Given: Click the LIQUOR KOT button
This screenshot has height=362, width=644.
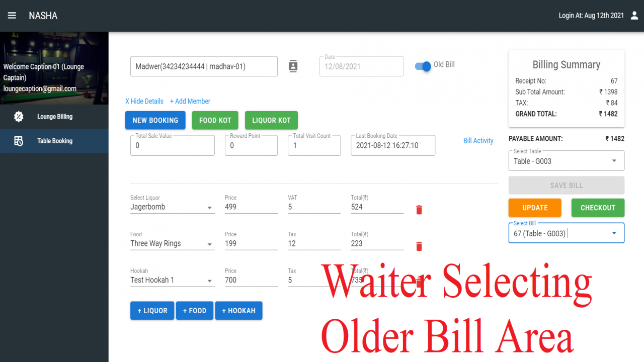Looking at the screenshot, I should tap(271, 120).
